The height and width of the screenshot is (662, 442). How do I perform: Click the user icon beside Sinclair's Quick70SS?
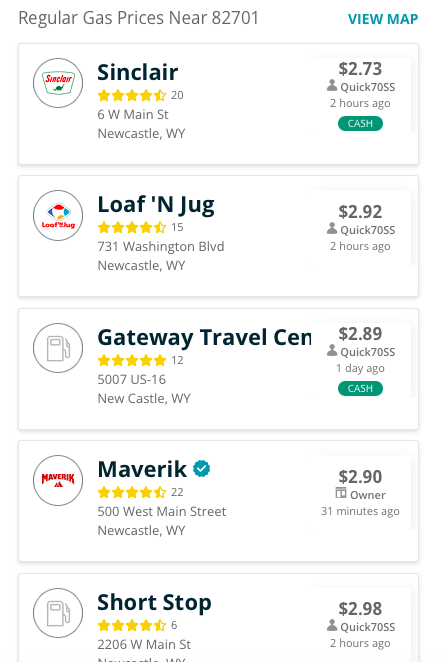(x=332, y=85)
